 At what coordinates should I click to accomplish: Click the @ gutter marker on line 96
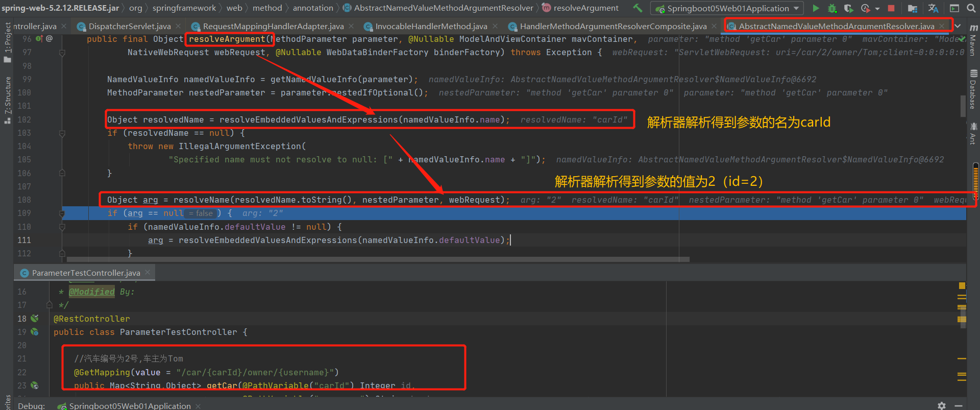point(49,39)
